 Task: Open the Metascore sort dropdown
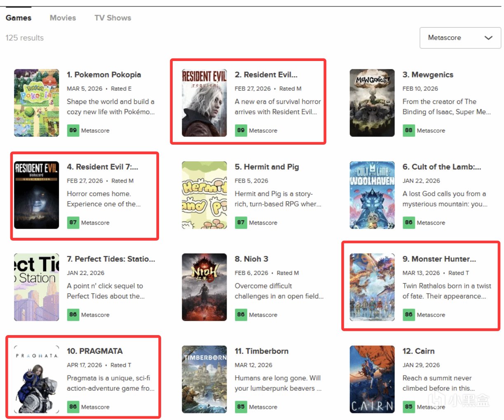[x=460, y=38]
